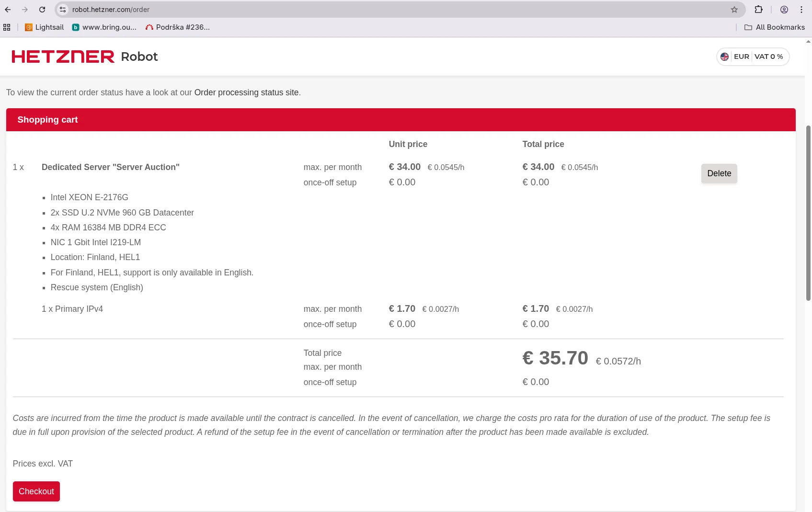The image size is (812, 512).
Task: Open the browser profile icon
Action: point(784,10)
